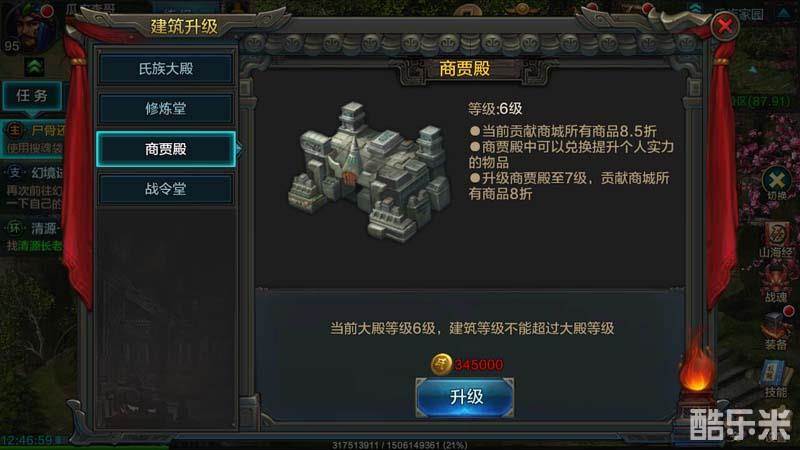The image size is (800, 450).
Task: Open the 尸骨 main quest entry
Action: (34, 139)
